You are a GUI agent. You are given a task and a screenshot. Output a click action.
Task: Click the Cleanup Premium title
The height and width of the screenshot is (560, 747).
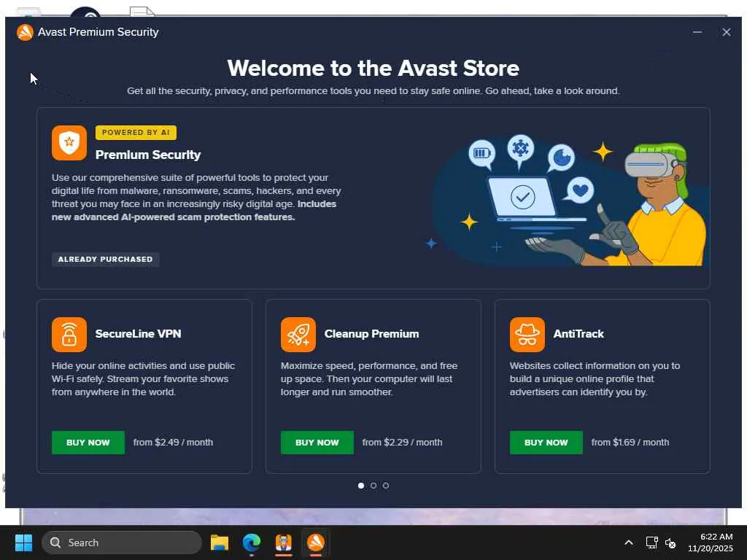click(371, 334)
